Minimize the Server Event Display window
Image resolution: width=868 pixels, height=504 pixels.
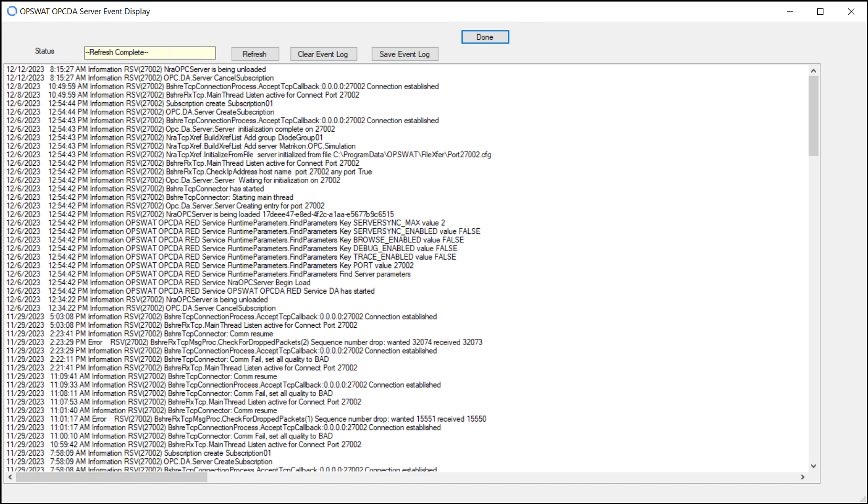[x=790, y=11]
